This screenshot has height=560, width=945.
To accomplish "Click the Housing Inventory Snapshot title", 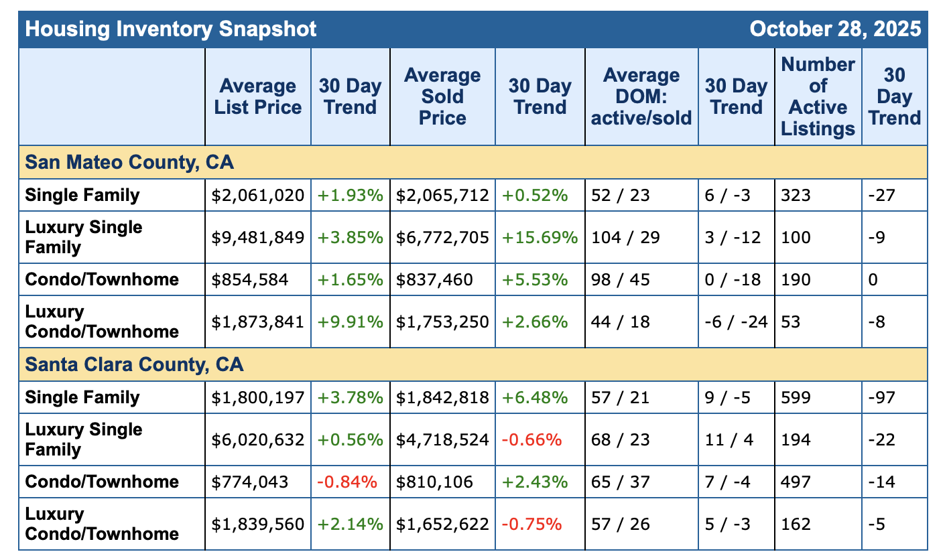I will click(x=171, y=29).
